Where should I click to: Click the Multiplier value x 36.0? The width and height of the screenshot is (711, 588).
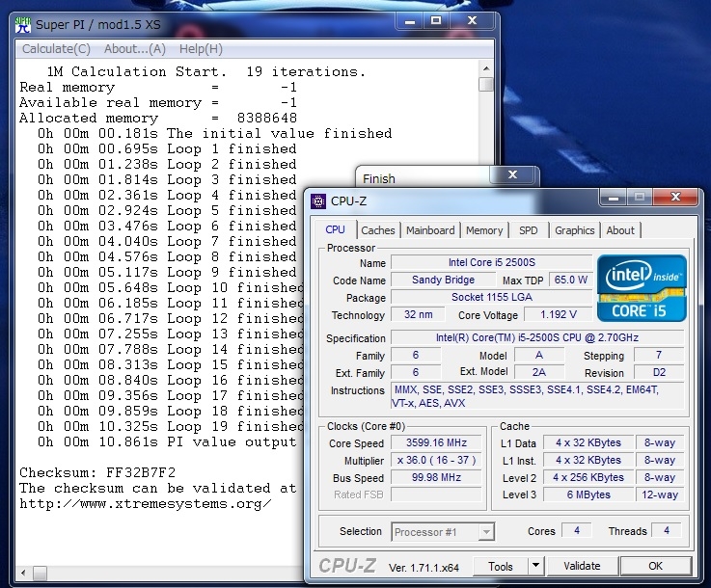(436, 460)
